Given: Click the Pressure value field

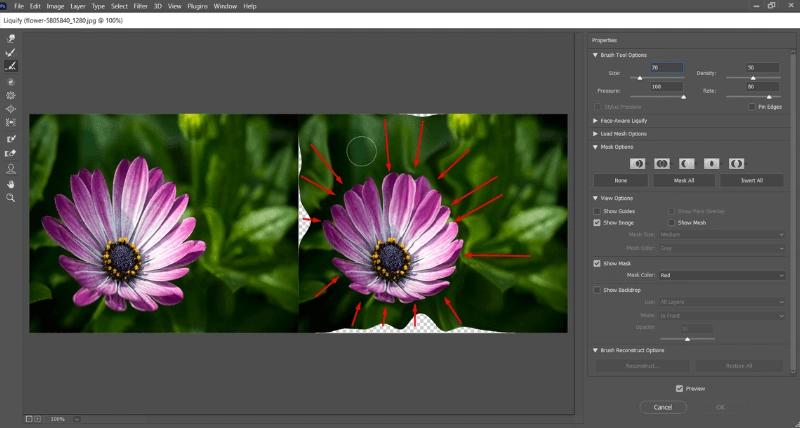Looking at the screenshot, I should [666, 87].
